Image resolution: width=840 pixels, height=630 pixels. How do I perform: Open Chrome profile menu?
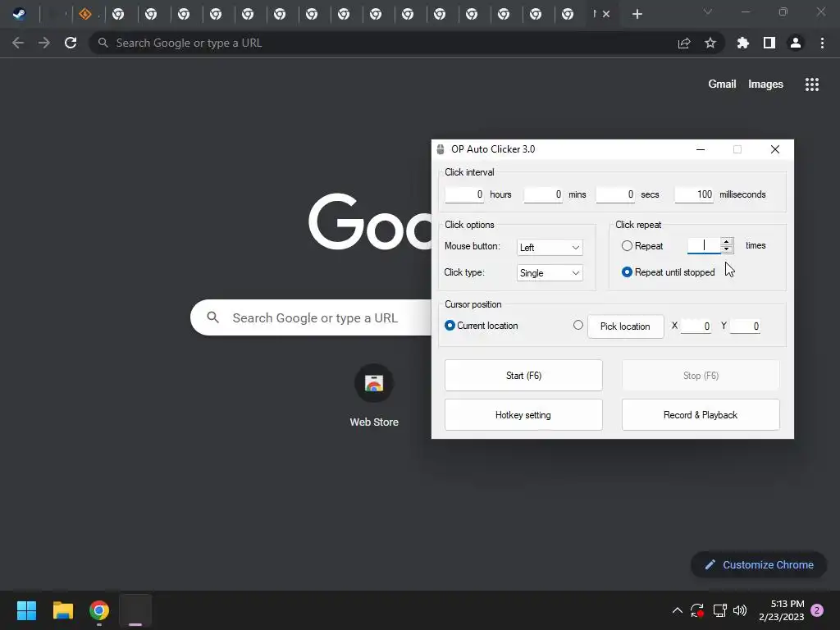pos(796,43)
